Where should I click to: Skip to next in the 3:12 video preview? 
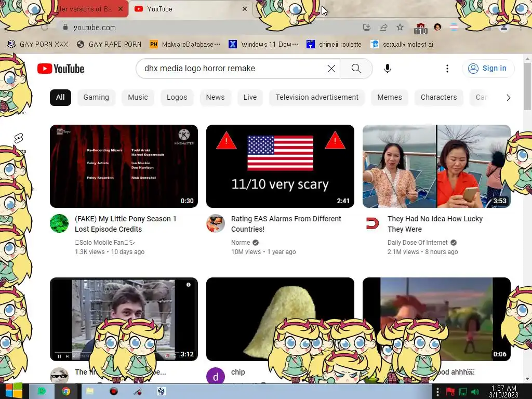67,356
